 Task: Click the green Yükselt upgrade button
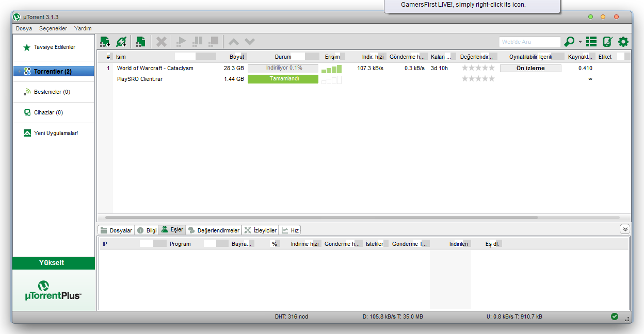54,263
